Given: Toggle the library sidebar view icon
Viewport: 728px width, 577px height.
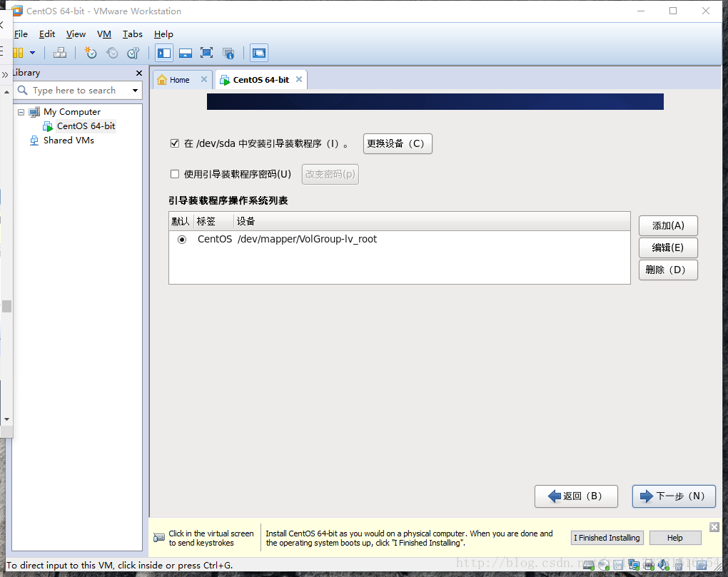Looking at the screenshot, I should (164, 53).
